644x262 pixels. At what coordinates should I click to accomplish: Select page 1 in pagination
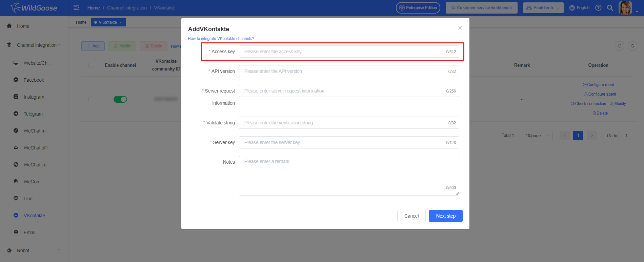click(x=578, y=136)
